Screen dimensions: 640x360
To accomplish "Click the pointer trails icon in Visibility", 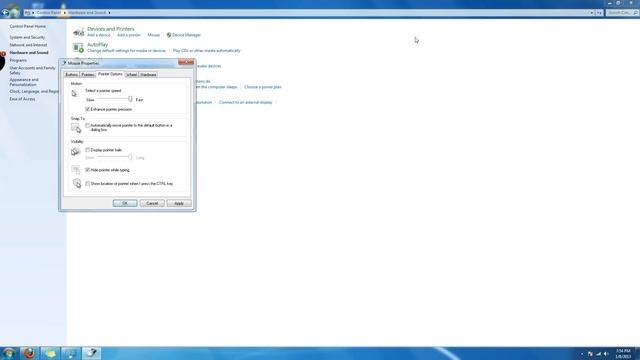I will click(76, 152).
